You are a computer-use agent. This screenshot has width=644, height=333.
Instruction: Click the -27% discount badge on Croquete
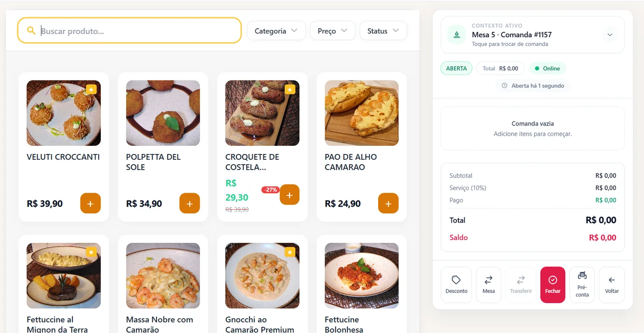(270, 189)
